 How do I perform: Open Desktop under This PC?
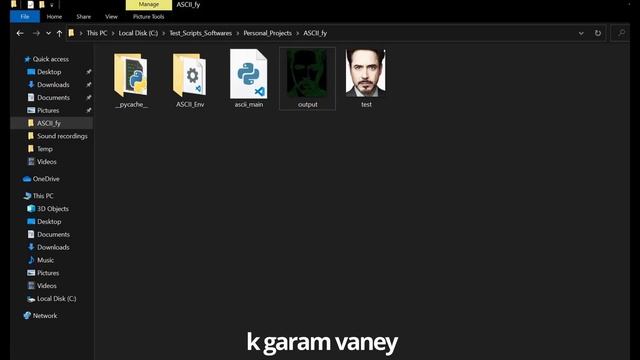pos(49,222)
